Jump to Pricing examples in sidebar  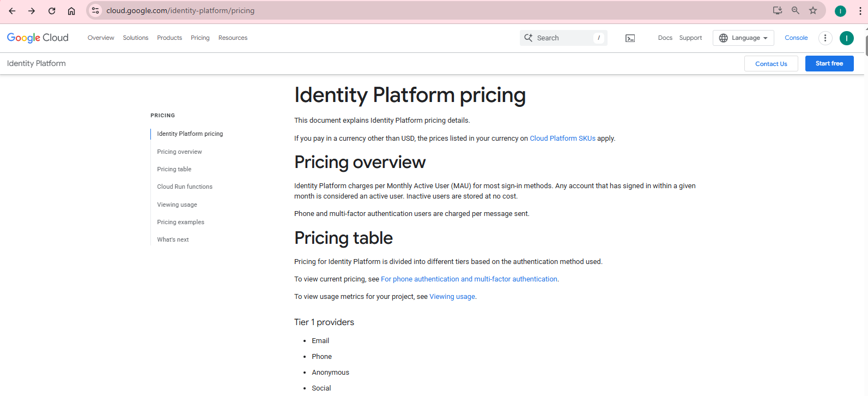[180, 222]
